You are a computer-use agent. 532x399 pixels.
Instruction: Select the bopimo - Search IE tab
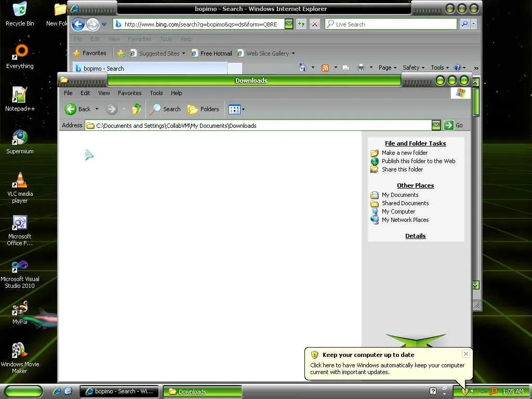coord(150,68)
